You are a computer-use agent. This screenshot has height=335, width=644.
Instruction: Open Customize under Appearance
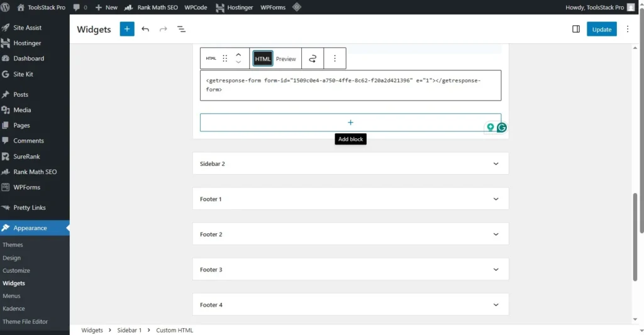click(x=16, y=270)
